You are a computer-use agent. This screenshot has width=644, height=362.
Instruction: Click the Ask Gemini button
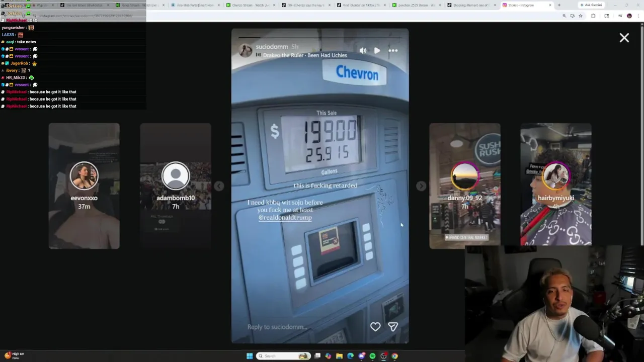[591, 5]
